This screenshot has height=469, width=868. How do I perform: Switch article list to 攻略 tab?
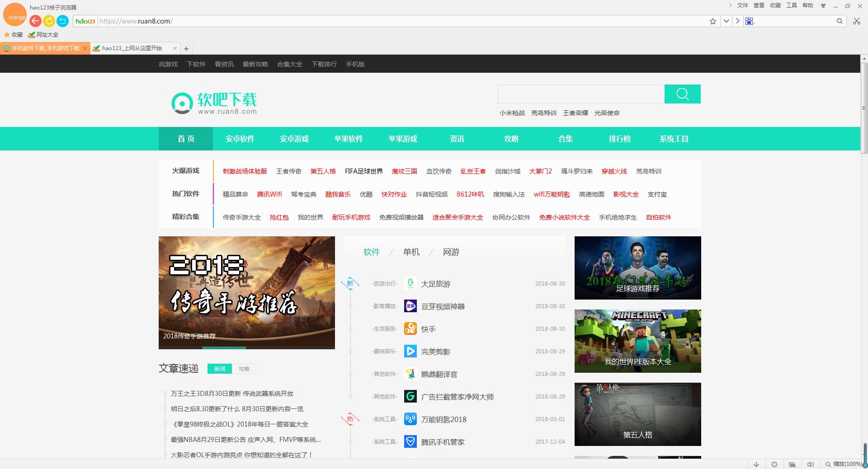tap(244, 369)
